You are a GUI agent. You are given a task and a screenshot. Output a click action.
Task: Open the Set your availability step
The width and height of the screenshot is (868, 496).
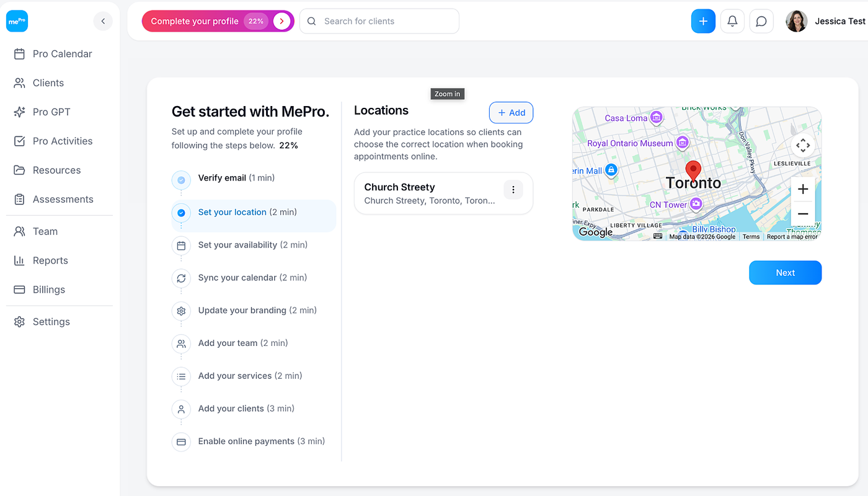(x=254, y=246)
